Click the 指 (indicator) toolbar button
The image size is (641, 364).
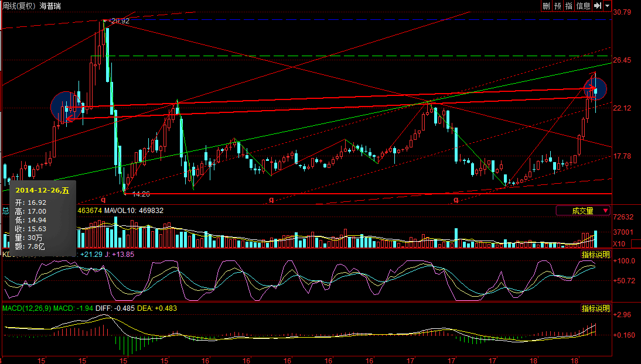[569, 6]
